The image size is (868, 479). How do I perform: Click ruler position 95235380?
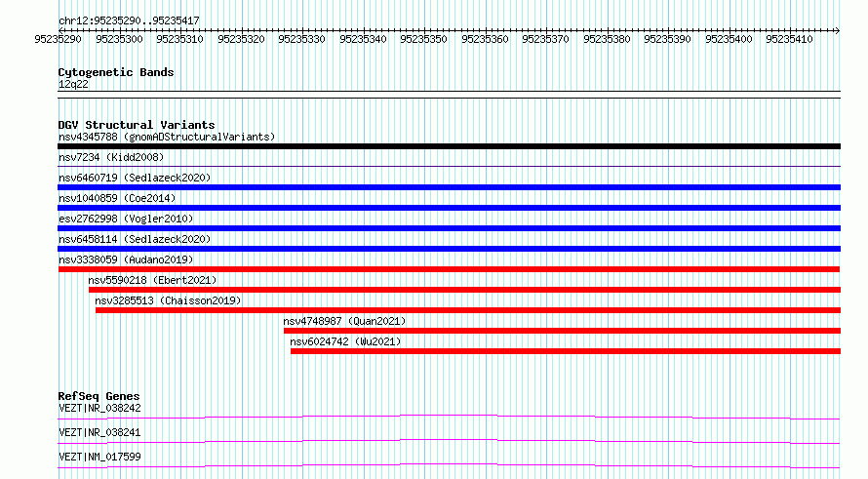[x=607, y=39]
